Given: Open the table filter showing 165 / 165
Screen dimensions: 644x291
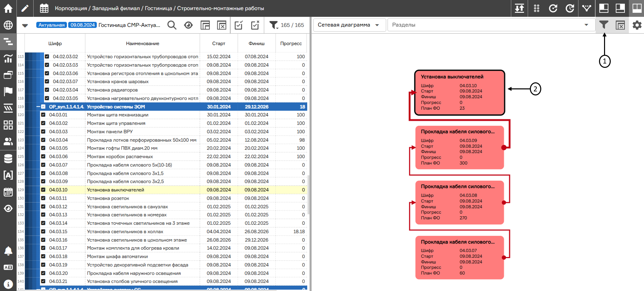Looking at the screenshot, I should tap(287, 25).
